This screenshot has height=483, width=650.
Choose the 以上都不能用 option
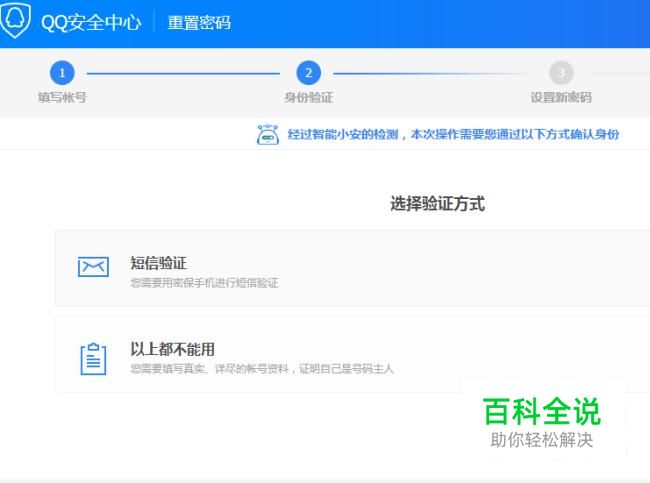click(x=352, y=354)
